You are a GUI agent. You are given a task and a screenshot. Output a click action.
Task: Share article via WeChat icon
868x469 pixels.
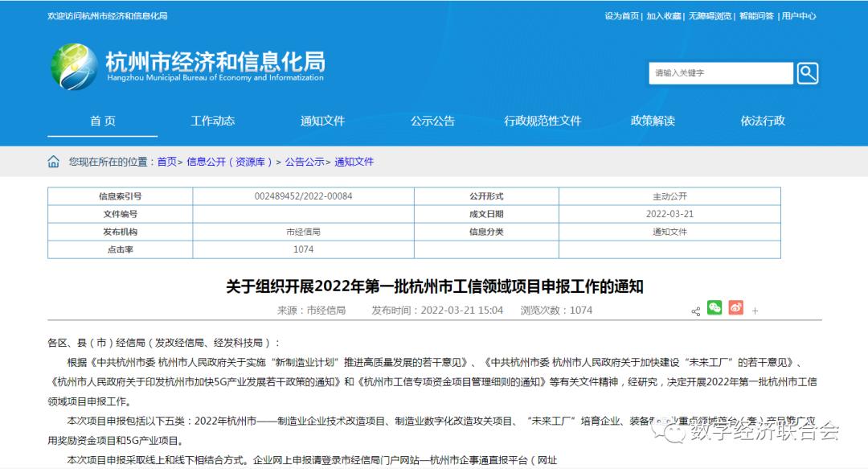pyautogui.click(x=714, y=307)
